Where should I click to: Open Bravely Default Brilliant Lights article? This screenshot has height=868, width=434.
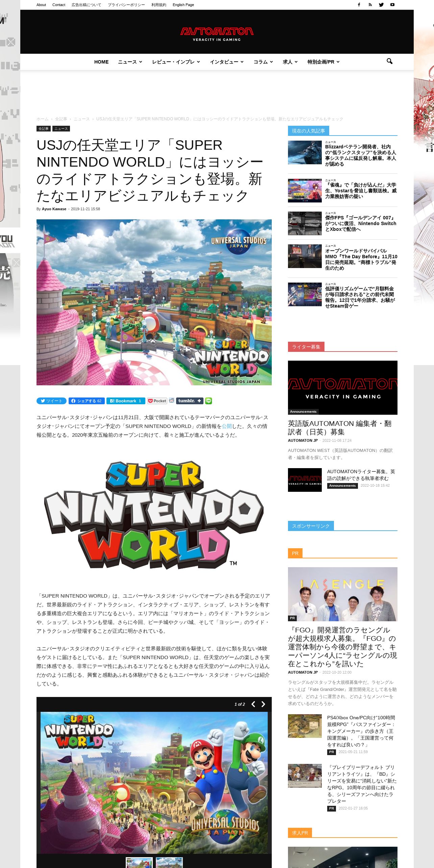362,784
